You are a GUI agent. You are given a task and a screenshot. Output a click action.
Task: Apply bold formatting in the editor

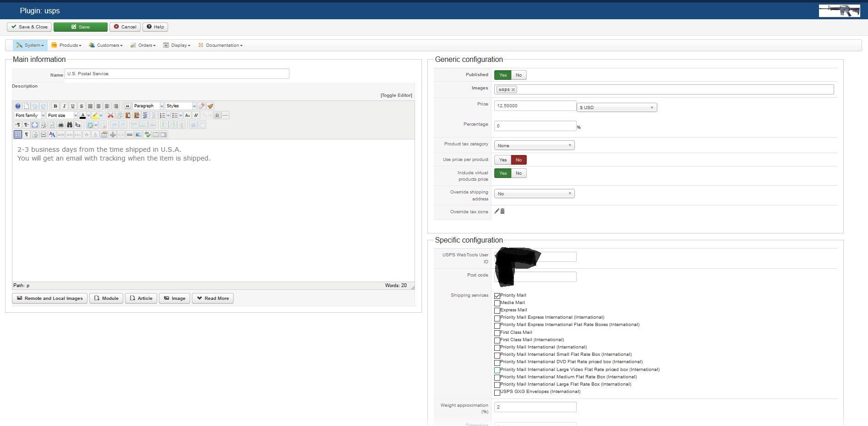55,106
